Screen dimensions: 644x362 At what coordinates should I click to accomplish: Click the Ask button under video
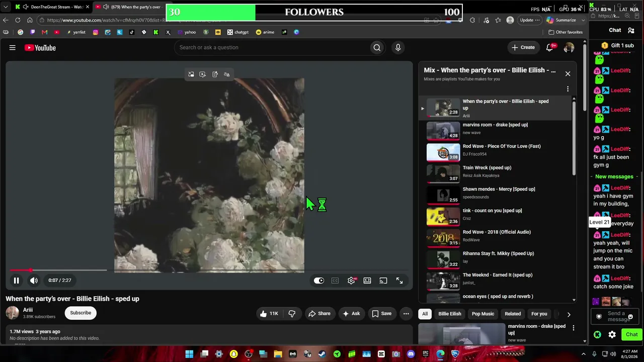coord(351,314)
